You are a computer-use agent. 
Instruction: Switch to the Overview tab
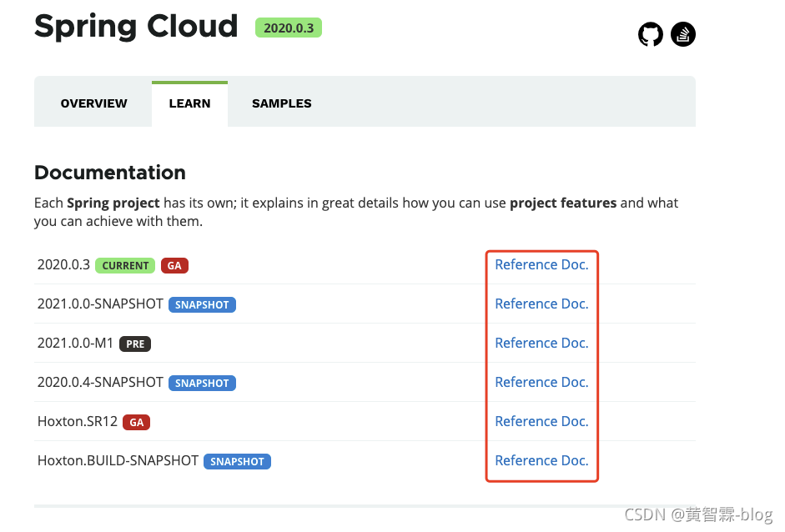click(x=93, y=103)
